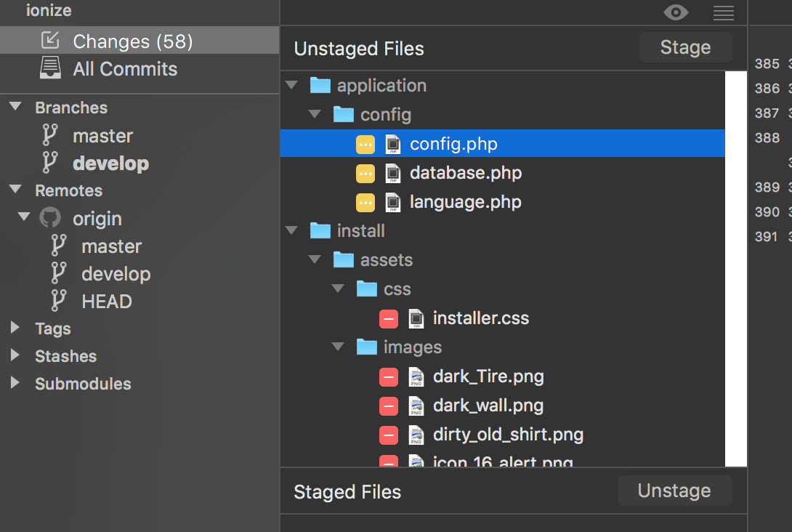Screen dimensions: 792x532
Task: Click the css folder icon
Action: 367,289
